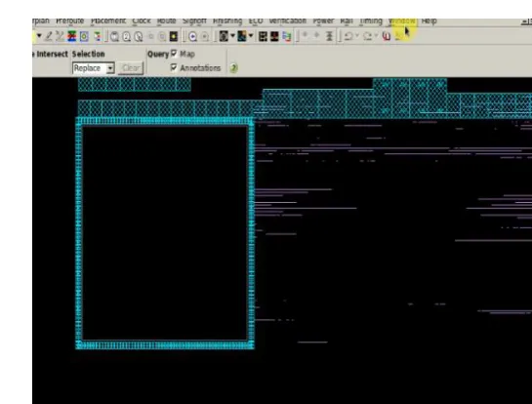Select the large cyan-bordered macro block

point(165,233)
